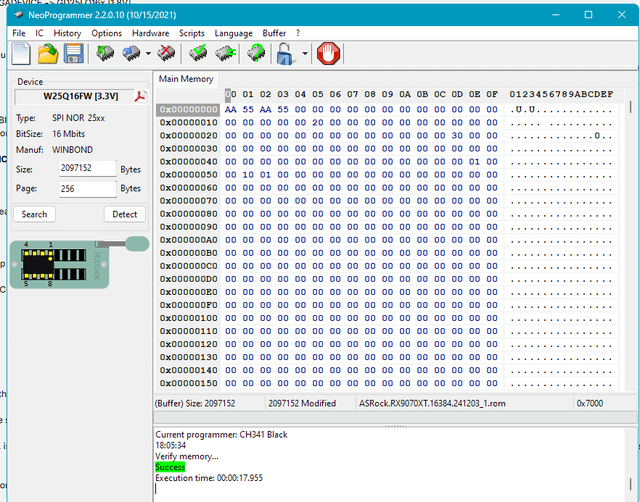The image size is (640, 502).
Task: Erase the IC with the red X chip icon
Action: click(166, 53)
